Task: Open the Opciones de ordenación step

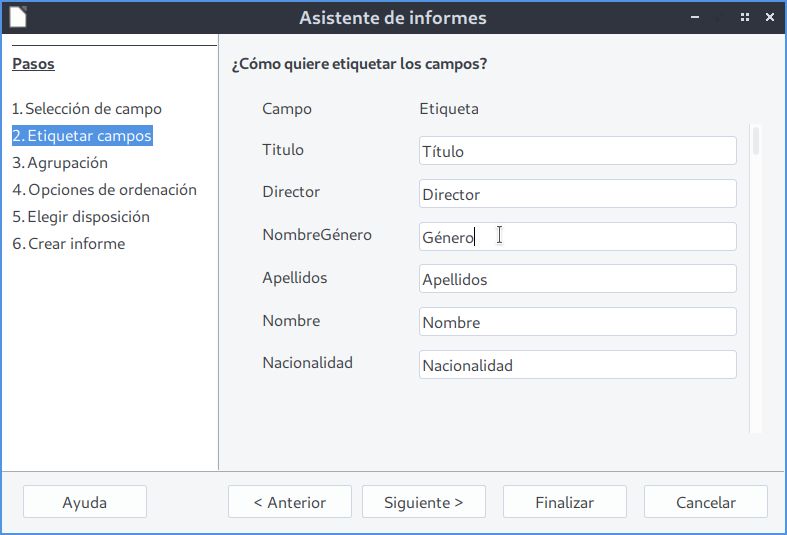Action: 104,190
